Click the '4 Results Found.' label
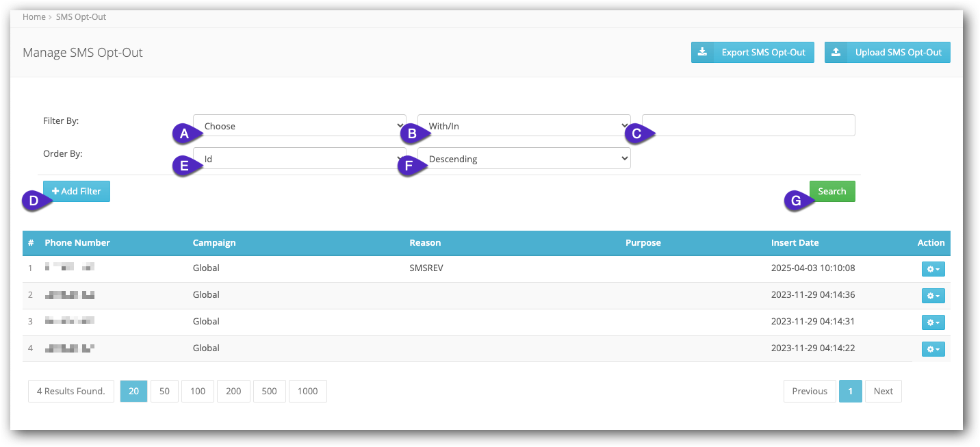The image size is (980, 447). (71, 391)
